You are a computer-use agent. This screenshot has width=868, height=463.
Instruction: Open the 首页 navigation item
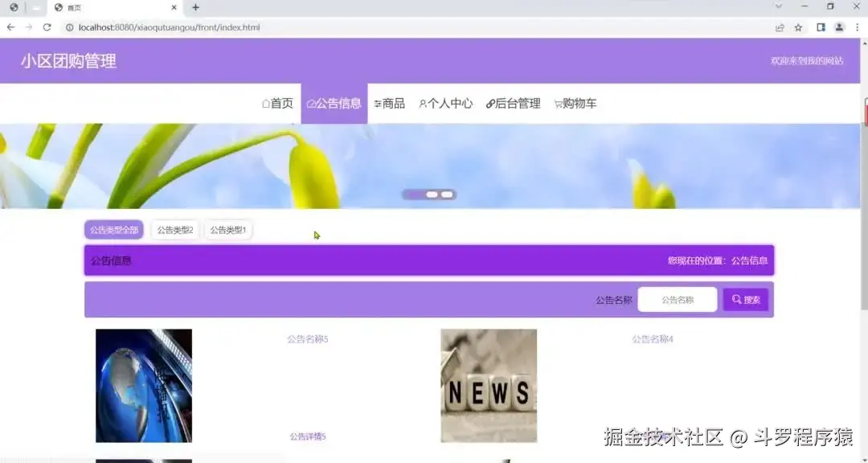[277, 104]
